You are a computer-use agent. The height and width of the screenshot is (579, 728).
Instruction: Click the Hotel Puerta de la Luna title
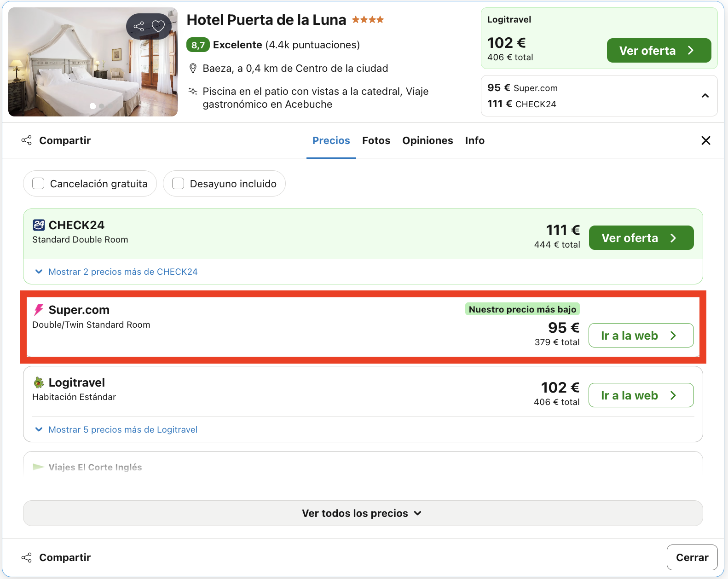coord(266,20)
